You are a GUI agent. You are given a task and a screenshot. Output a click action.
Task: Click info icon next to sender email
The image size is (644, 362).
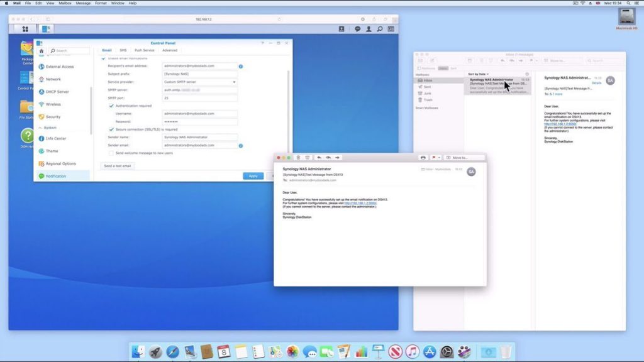pyautogui.click(x=241, y=146)
